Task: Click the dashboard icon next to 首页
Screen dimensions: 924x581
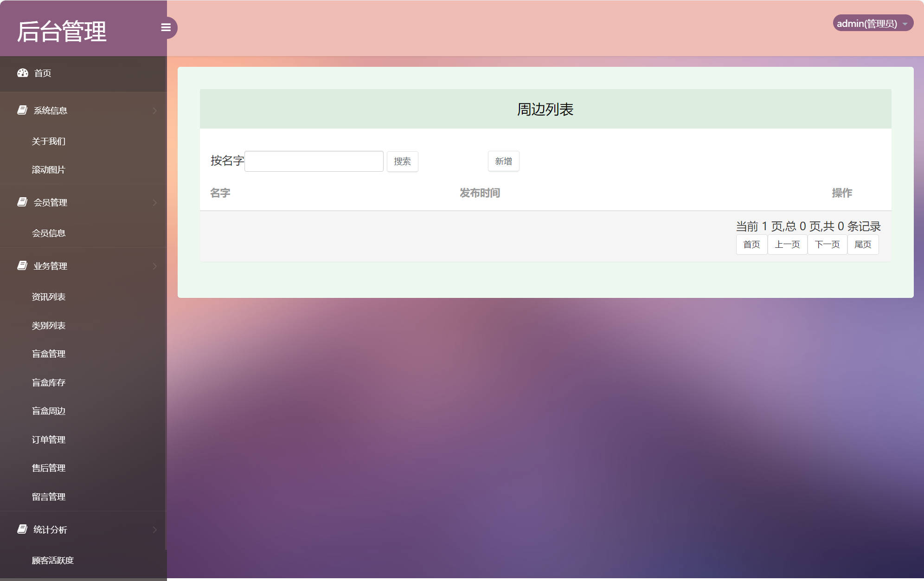Action: 23,73
